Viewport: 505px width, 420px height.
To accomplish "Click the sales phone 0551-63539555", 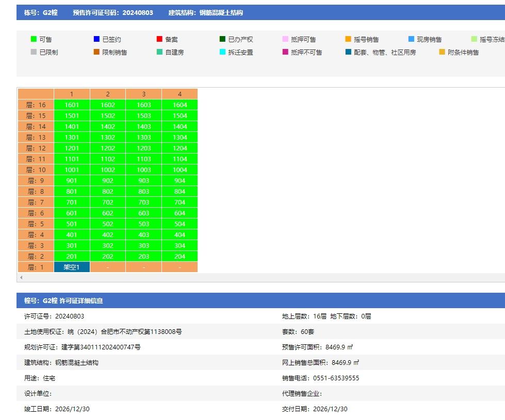I will point(336,378).
